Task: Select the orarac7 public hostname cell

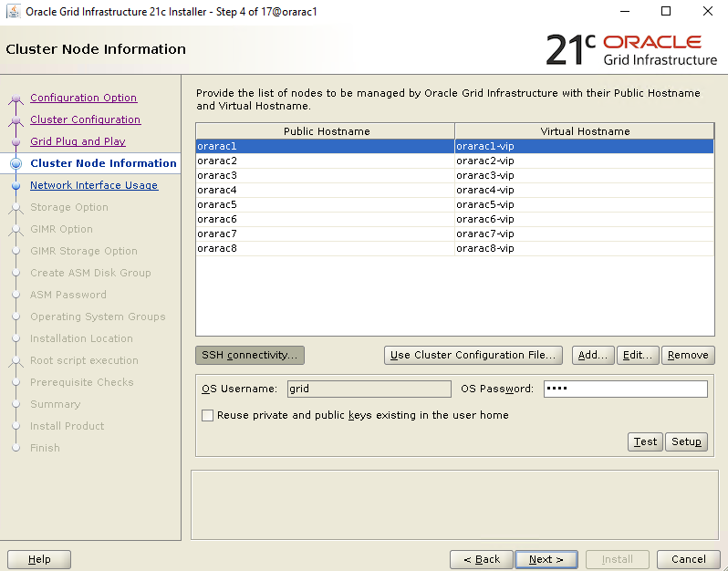Action: pyautogui.click(x=325, y=234)
